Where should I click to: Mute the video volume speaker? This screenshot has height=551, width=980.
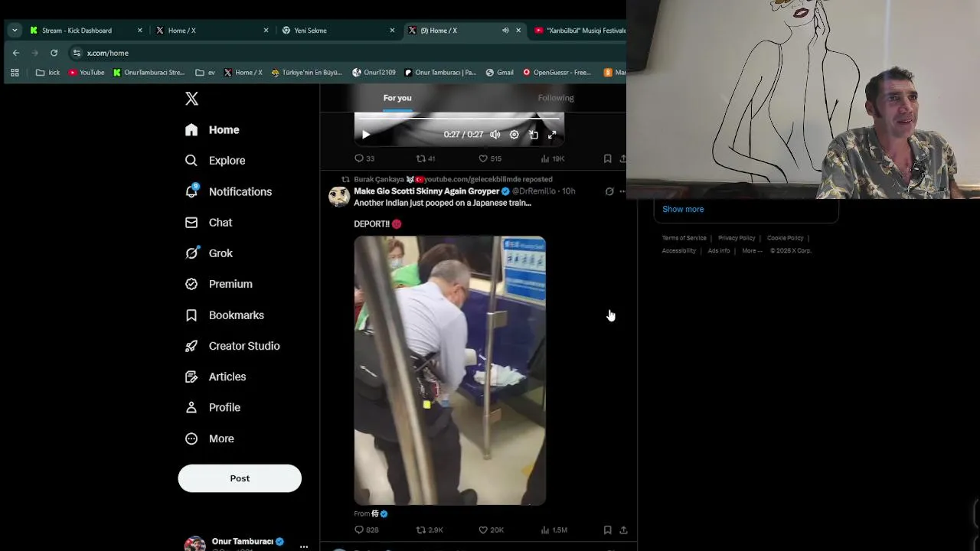click(495, 135)
